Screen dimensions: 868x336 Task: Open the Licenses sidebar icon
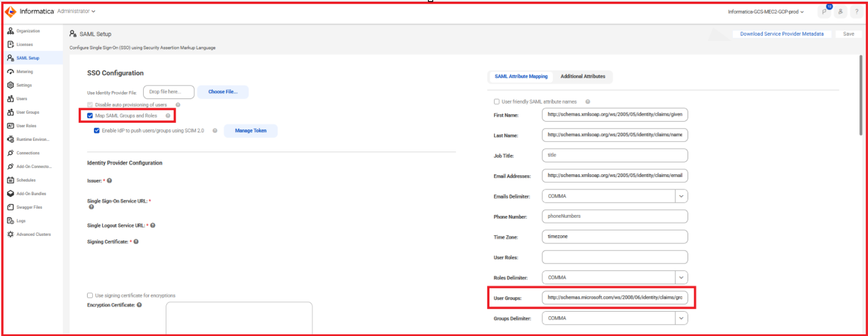11,44
